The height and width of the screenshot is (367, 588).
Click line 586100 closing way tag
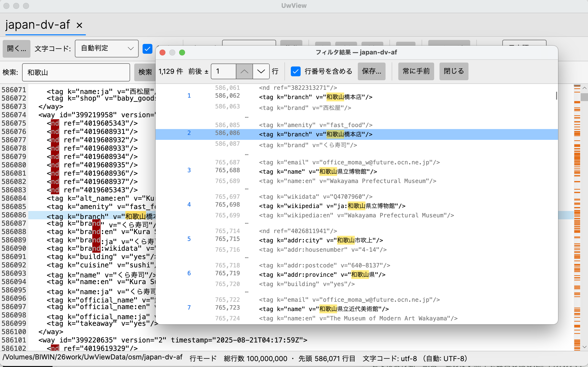coord(51,332)
